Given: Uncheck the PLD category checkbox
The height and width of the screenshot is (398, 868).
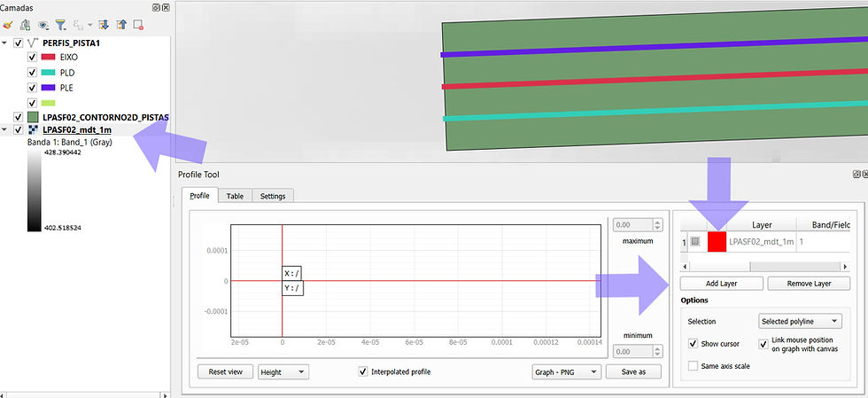Looking at the screenshot, I should [32, 73].
